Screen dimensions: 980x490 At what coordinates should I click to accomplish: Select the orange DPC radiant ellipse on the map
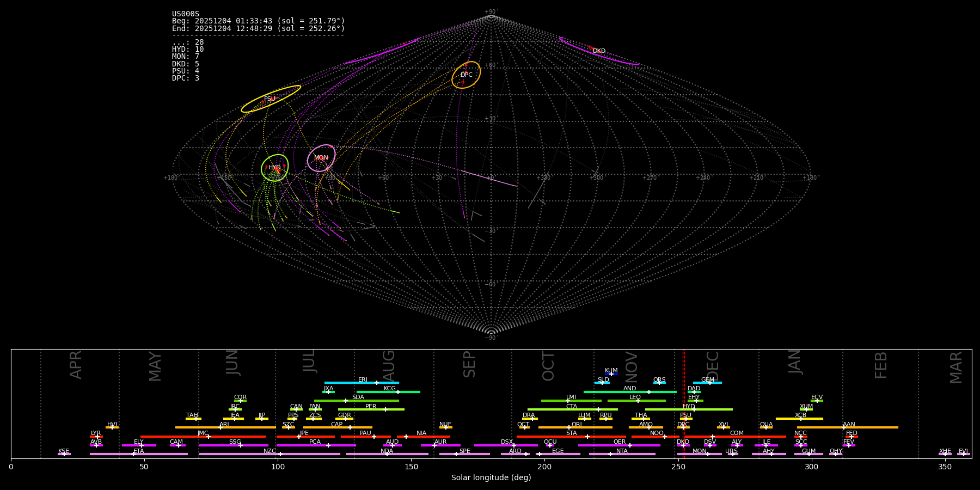coord(466,75)
